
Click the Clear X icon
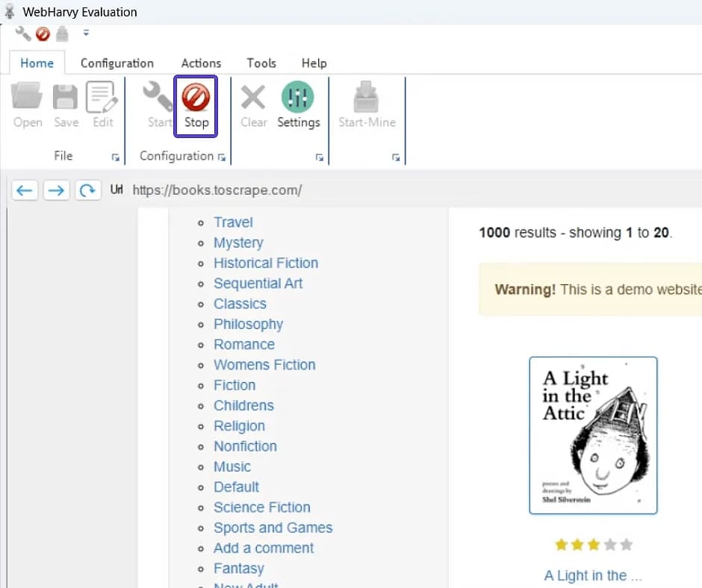pyautogui.click(x=253, y=98)
